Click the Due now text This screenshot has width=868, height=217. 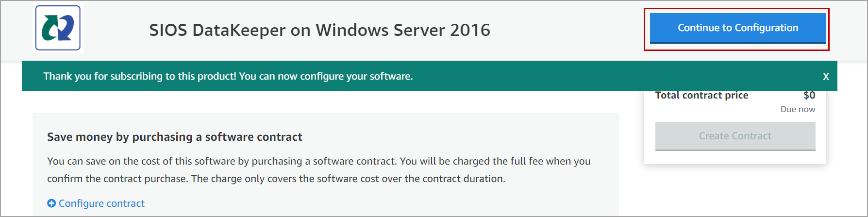tap(798, 109)
